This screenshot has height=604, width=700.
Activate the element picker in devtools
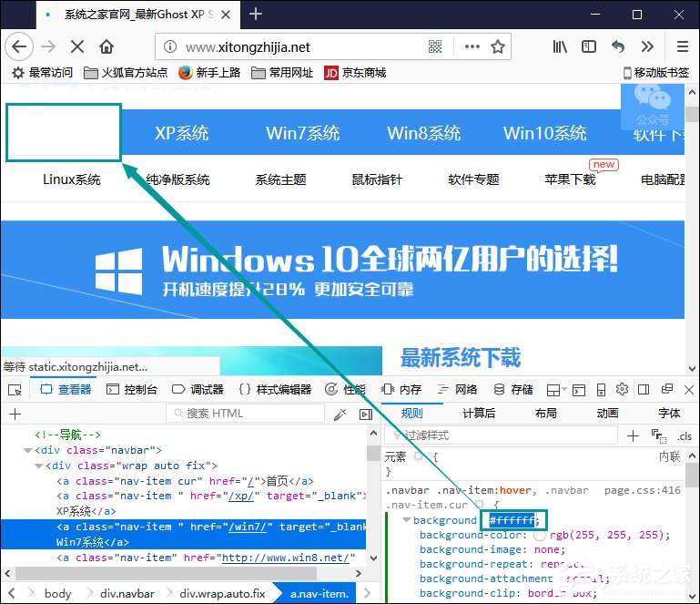pos(15,390)
